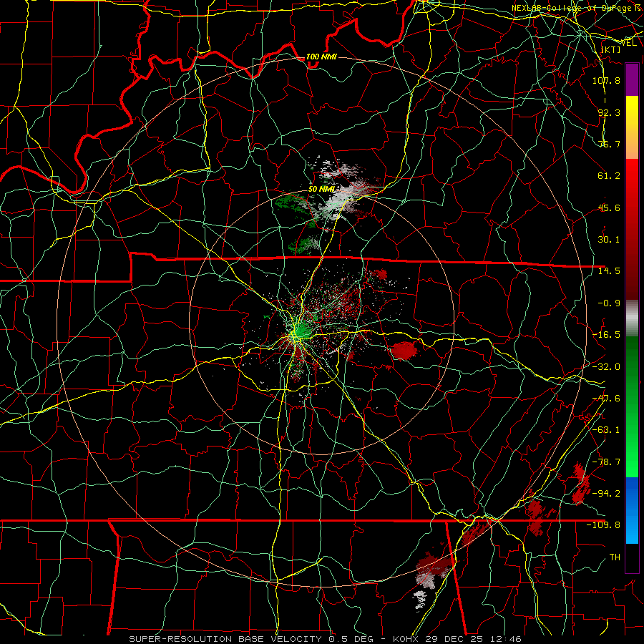644x644 pixels.
Task: Click the 50 NMI range ring label
Action: coord(321,189)
